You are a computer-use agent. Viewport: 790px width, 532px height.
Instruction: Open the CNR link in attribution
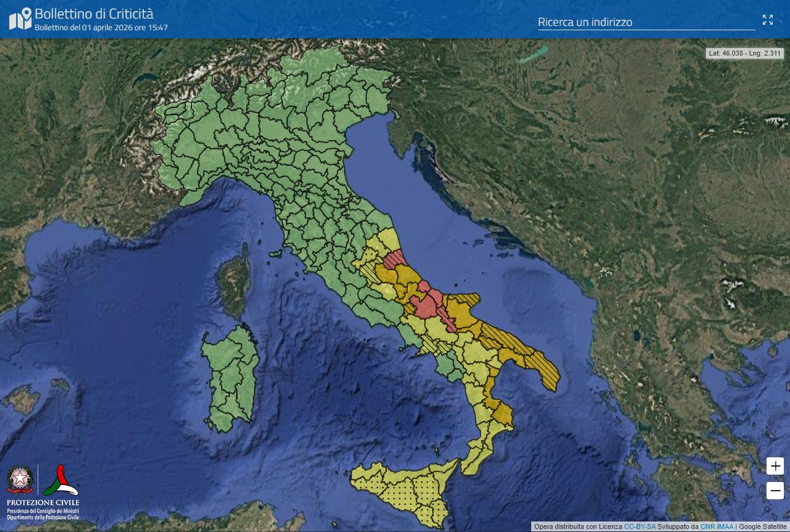point(708,526)
